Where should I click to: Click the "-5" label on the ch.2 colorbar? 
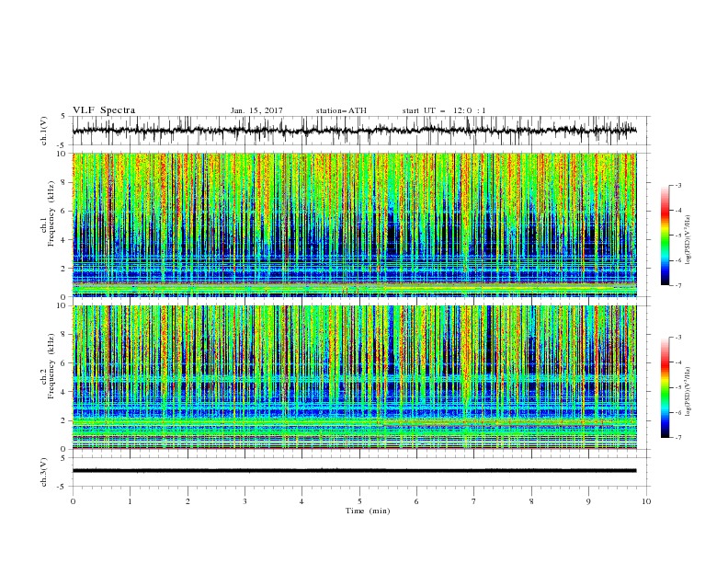[x=678, y=387]
